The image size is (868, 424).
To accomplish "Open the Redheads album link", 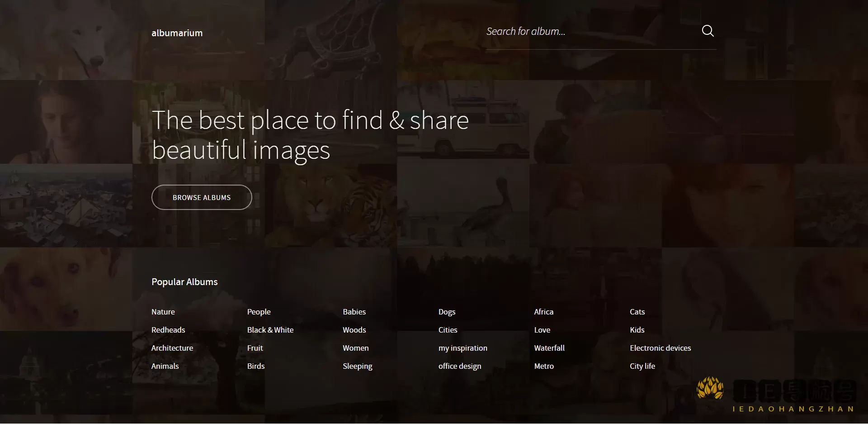I will [x=168, y=330].
